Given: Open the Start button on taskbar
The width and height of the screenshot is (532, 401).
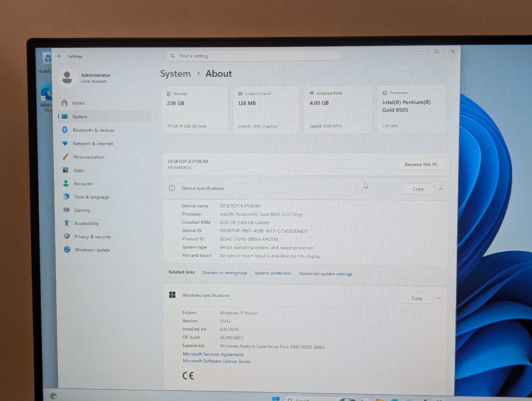Looking at the screenshot, I should click(276, 399).
